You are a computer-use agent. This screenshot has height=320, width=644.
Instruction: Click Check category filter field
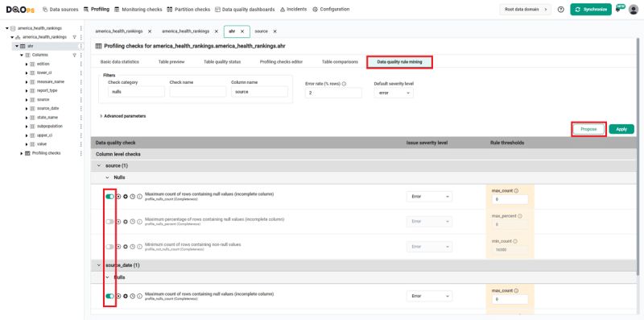pyautogui.click(x=136, y=92)
